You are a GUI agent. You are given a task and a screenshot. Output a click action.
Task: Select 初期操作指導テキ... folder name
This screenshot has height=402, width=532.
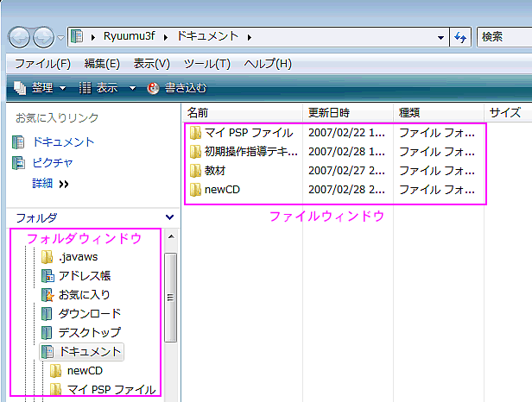coord(251,152)
